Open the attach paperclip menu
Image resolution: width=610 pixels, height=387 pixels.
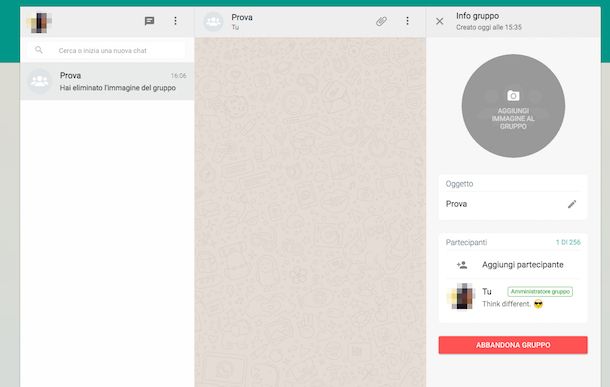point(381,21)
